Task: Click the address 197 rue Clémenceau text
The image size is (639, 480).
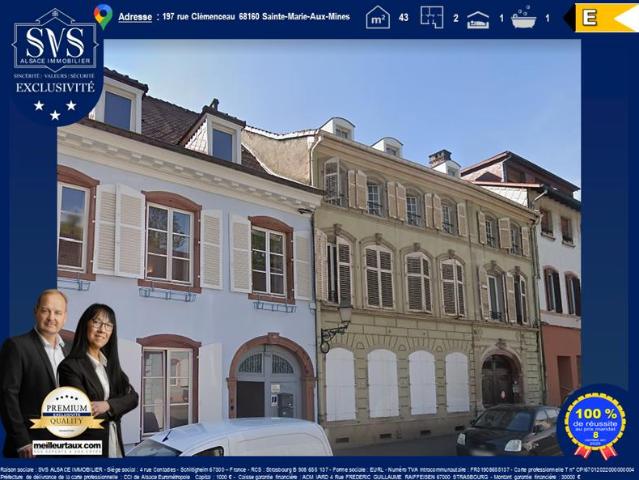Action: (256, 17)
